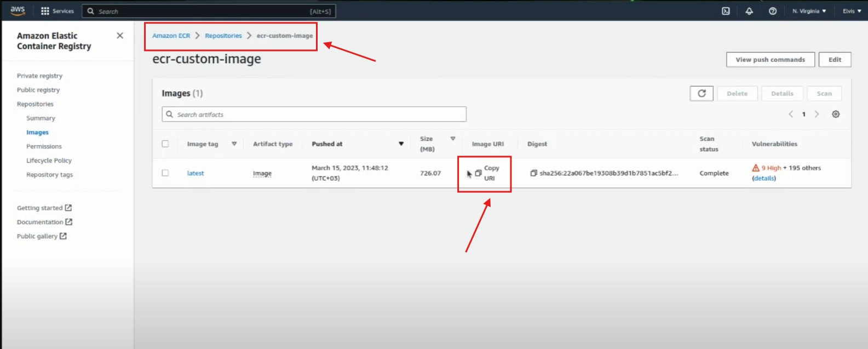Go to Lifecycle Policy in sidebar
This screenshot has width=868, height=349.
click(49, 161)
